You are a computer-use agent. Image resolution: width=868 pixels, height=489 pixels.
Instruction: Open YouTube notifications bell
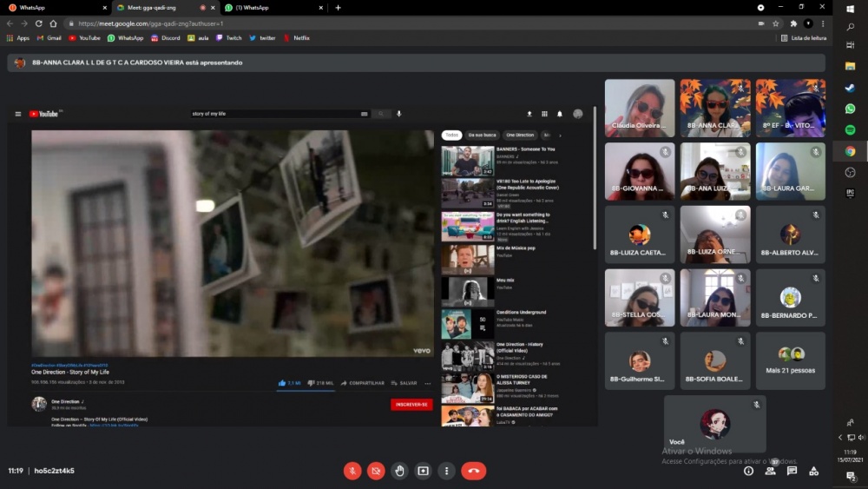(x=560, y=114)
